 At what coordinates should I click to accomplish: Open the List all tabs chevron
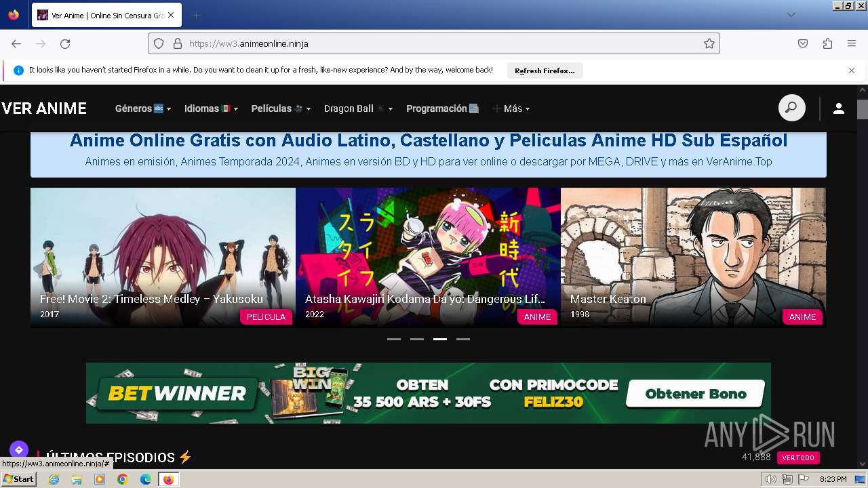pos(791,15)
